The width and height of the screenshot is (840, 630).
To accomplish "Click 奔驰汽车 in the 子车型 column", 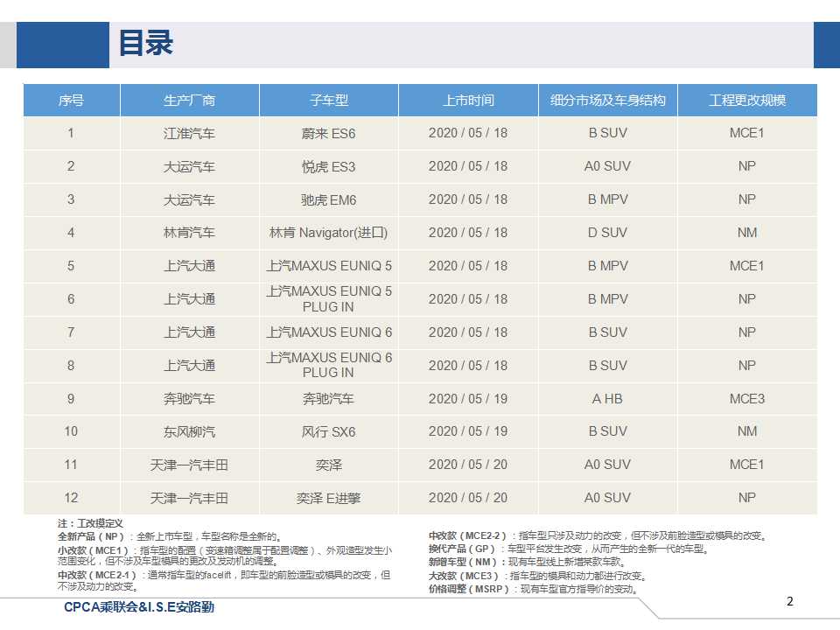I will [328, 399].
